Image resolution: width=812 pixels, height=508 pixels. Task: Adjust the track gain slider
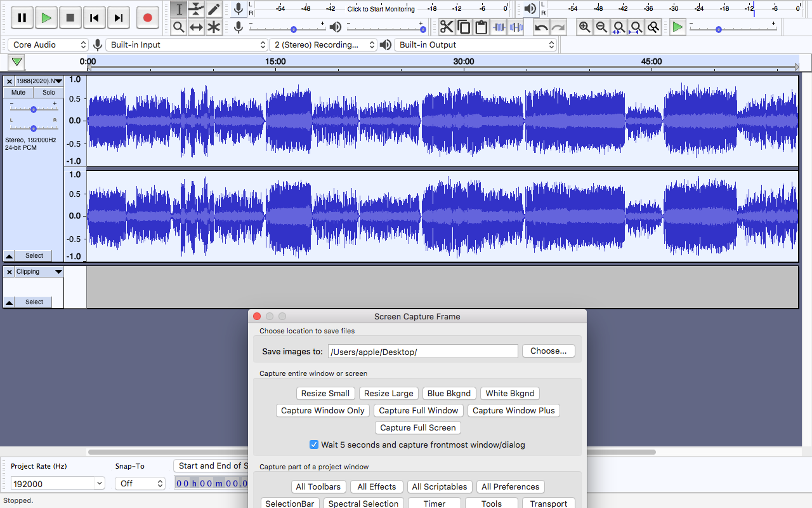point(33,109)
